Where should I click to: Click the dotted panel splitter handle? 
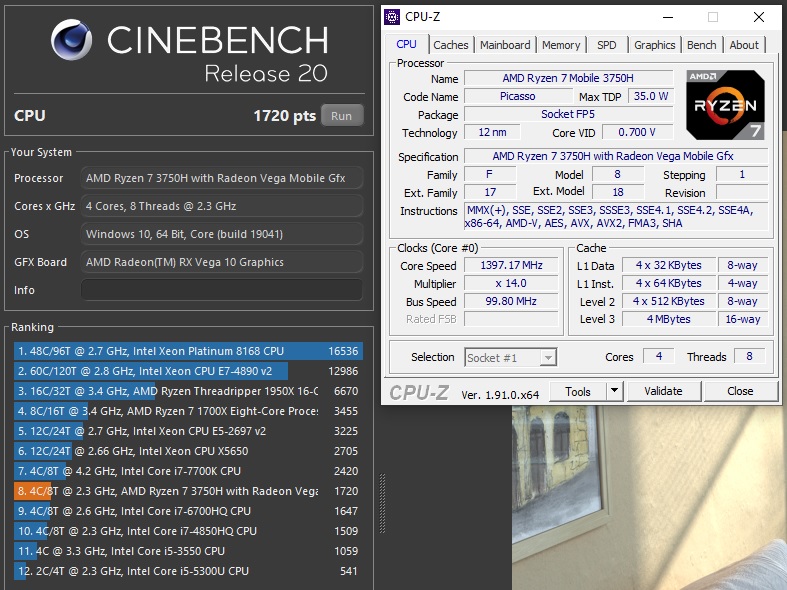(x=382, y=503)
